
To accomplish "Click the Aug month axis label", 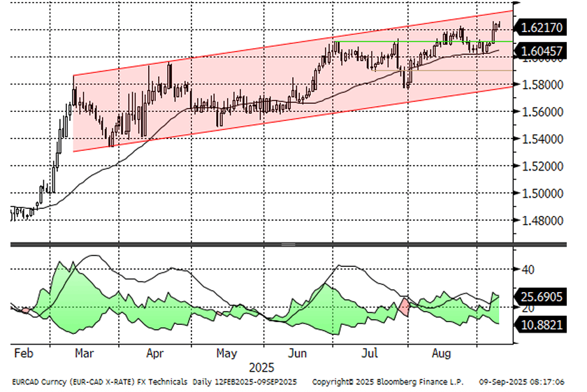I will click(442, 354).
